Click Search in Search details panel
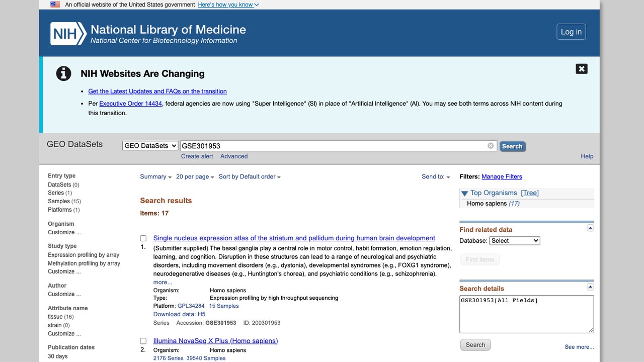 475,345
